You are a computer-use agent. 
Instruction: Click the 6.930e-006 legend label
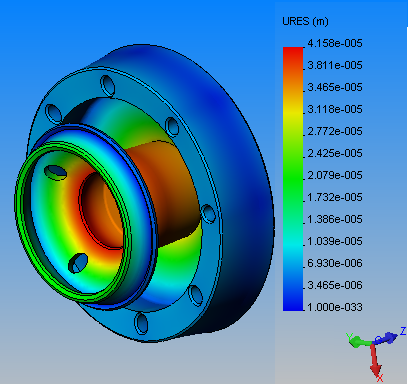pyautogui.click(x=335, y=263)
